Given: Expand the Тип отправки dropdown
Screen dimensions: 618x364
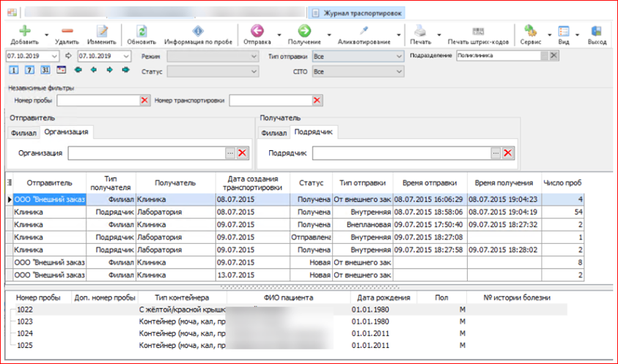Looking at the screenshot, I should pos(398,56).
